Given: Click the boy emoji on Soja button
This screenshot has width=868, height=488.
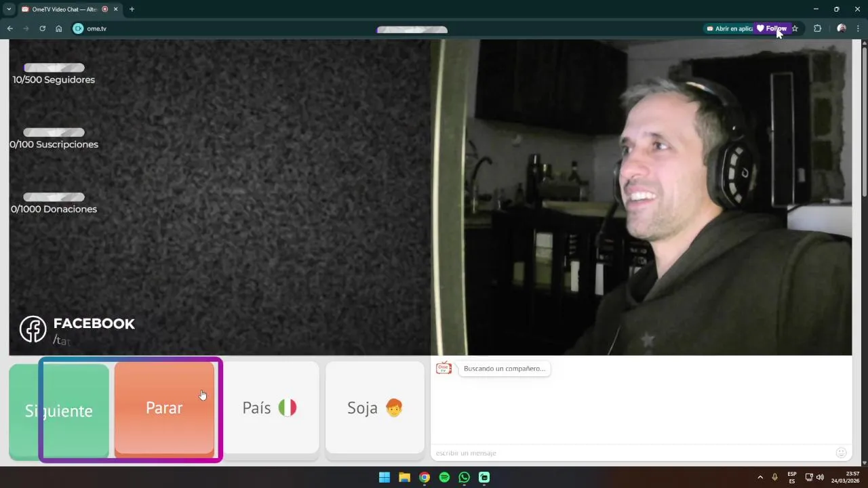Looking at the screenshot, I should point(394,407).
